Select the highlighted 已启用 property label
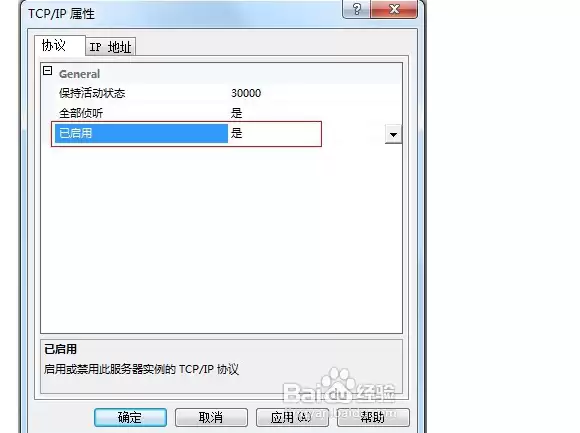The width and height of the screenshot is (580, 433). point(141,133)
